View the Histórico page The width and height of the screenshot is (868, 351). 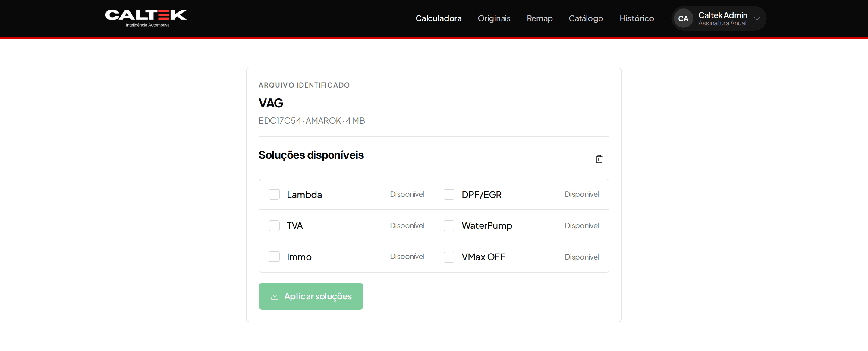[637, 18]
